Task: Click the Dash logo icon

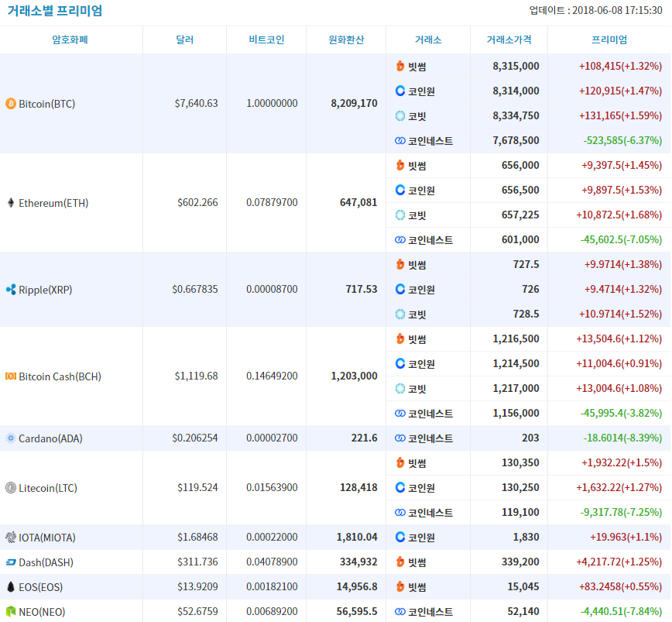Action: tap(11, 562)
